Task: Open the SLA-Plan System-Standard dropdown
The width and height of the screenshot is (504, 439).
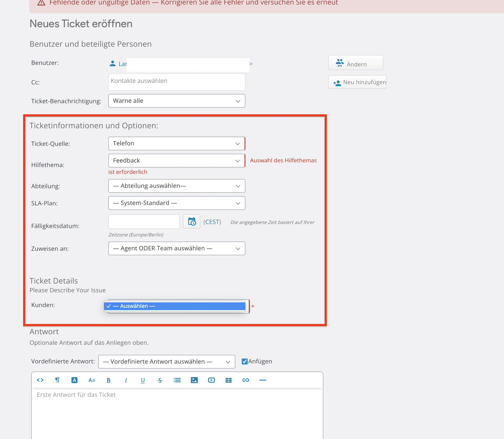Action: click(177, 203)
